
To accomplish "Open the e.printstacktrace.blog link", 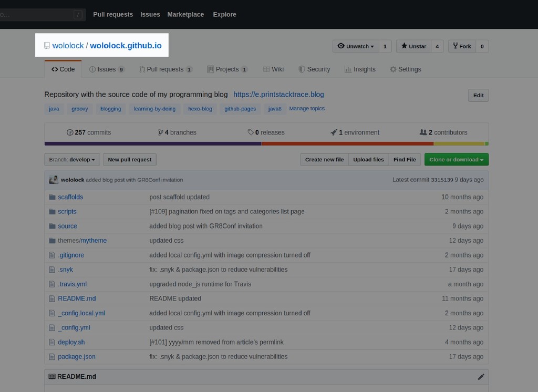I will click(x=278, y=95).
